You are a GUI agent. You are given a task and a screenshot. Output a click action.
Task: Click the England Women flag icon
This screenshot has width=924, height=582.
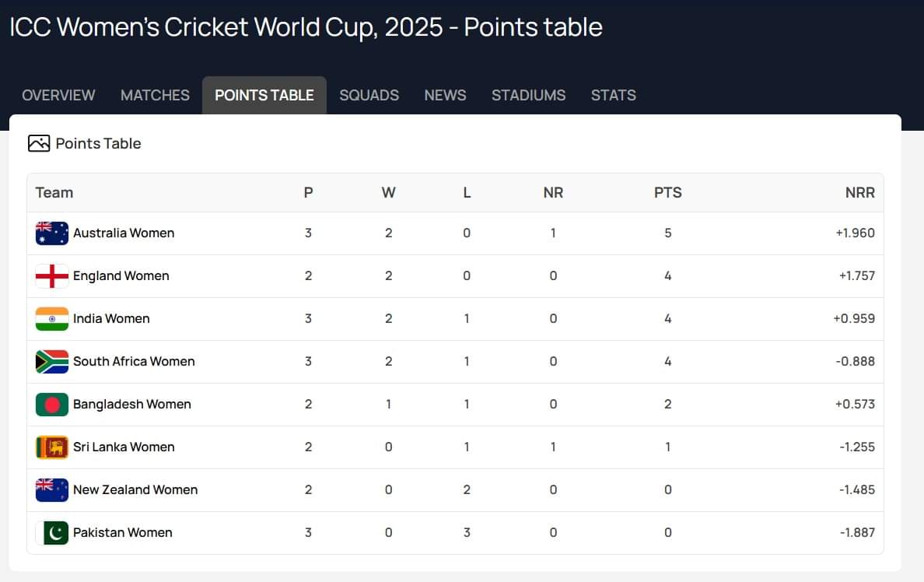[x=52, y=276]
